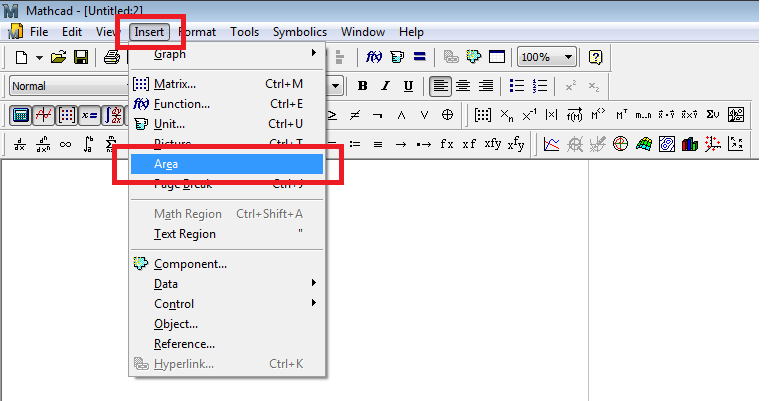
Task: Choose Reference... from Insert menu
Action: pyautogui.click(x=227, y=344)
